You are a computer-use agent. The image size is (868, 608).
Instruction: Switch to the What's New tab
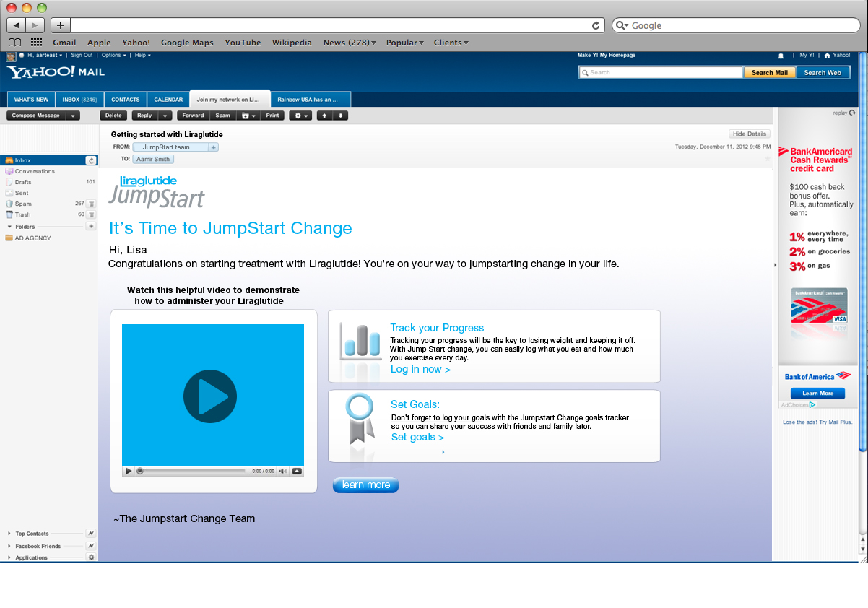32,100
